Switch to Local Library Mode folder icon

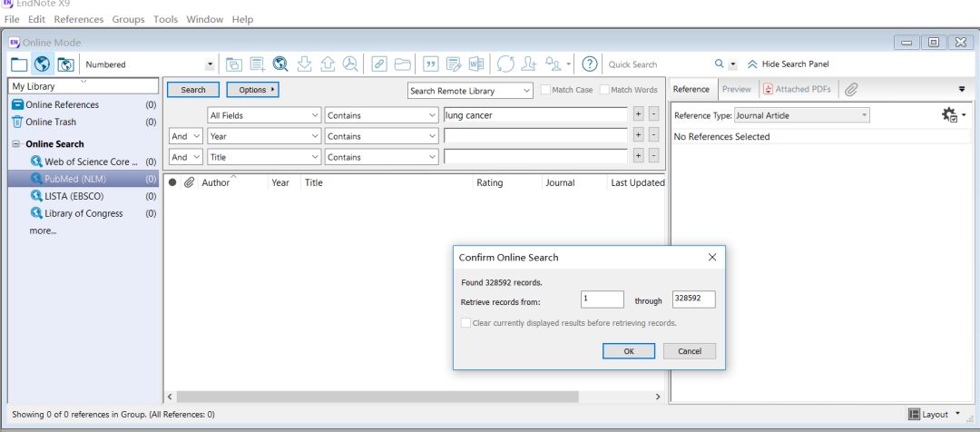(x=19, y=64)
